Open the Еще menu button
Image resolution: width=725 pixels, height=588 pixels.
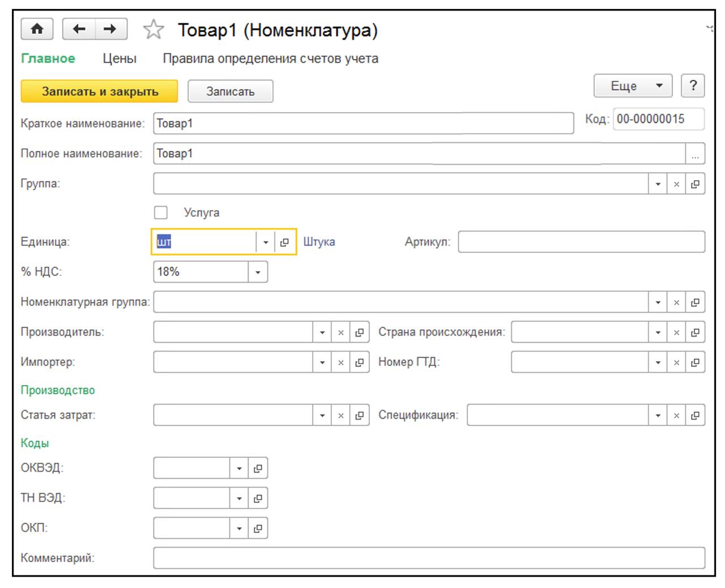632,86
